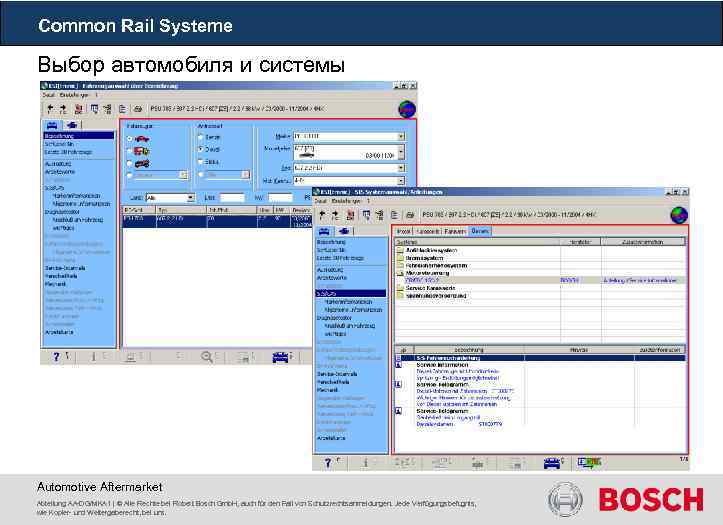This screenshot has height=525, width=723.
Task: Select motorcycle vehicle type radio
Action: [130, 163]
